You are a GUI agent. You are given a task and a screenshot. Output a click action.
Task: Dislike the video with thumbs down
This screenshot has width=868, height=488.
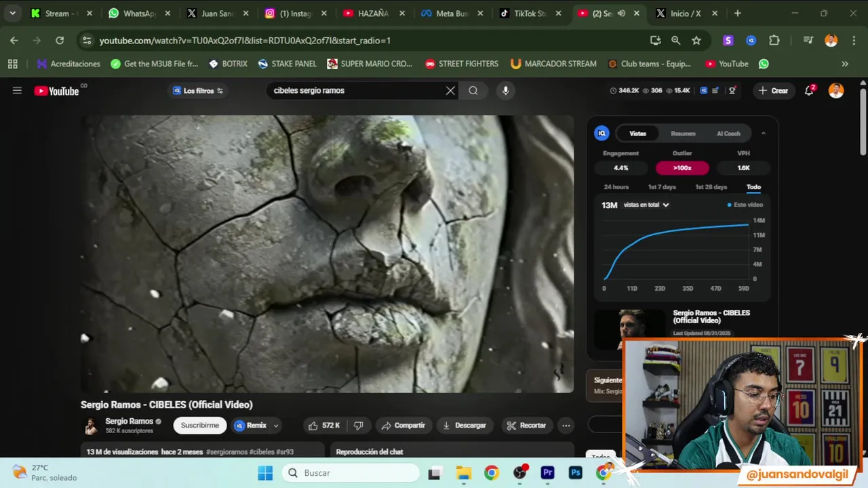(359, 426)
